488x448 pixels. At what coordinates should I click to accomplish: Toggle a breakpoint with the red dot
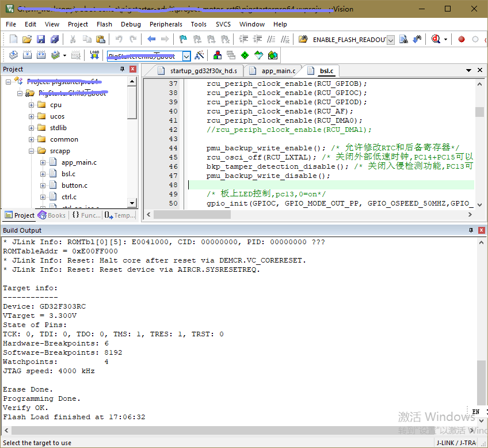[461, 39]
